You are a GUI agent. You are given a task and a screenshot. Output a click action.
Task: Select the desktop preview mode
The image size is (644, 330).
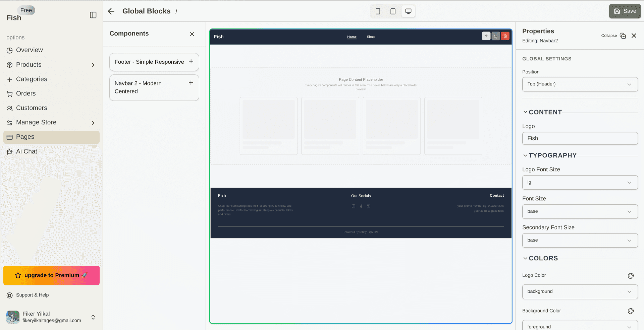408,11
